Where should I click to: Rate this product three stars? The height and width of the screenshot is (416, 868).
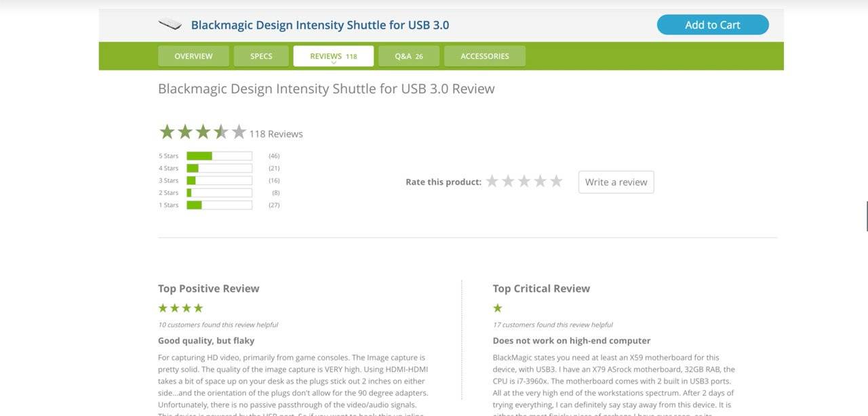[x=524, y=182]
